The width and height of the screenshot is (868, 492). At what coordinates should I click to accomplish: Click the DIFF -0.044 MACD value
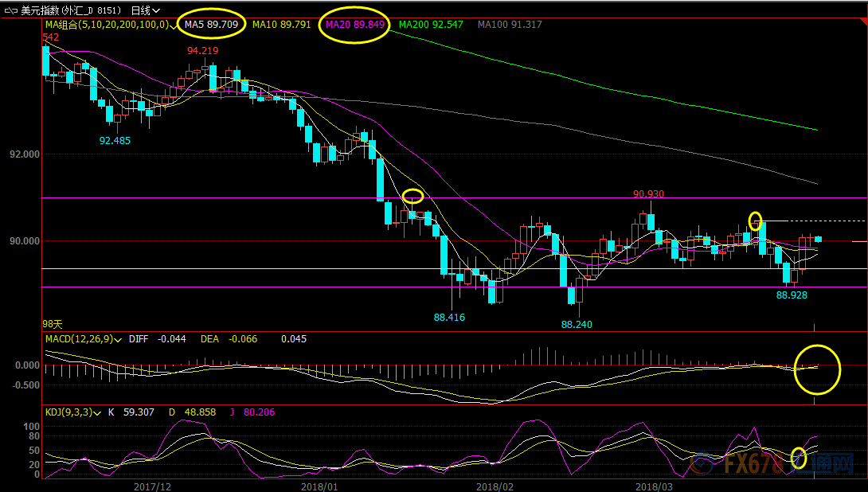[170, 339]
